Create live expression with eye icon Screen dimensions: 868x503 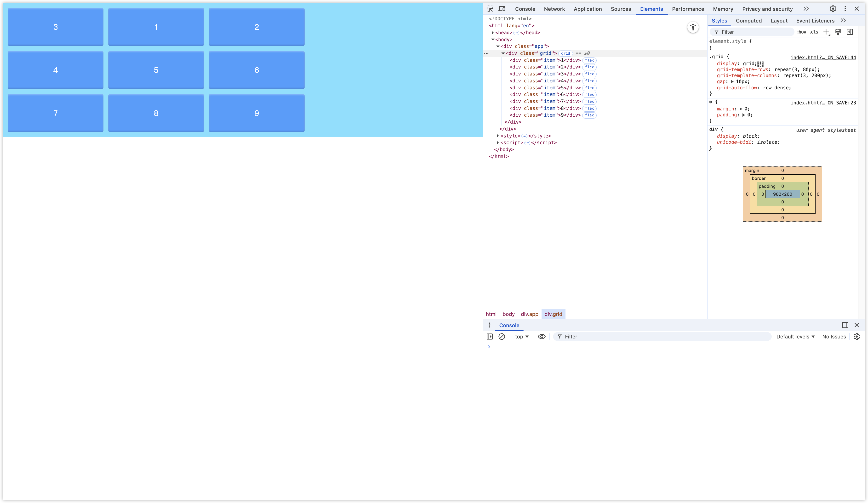click(x=542, y=337)
